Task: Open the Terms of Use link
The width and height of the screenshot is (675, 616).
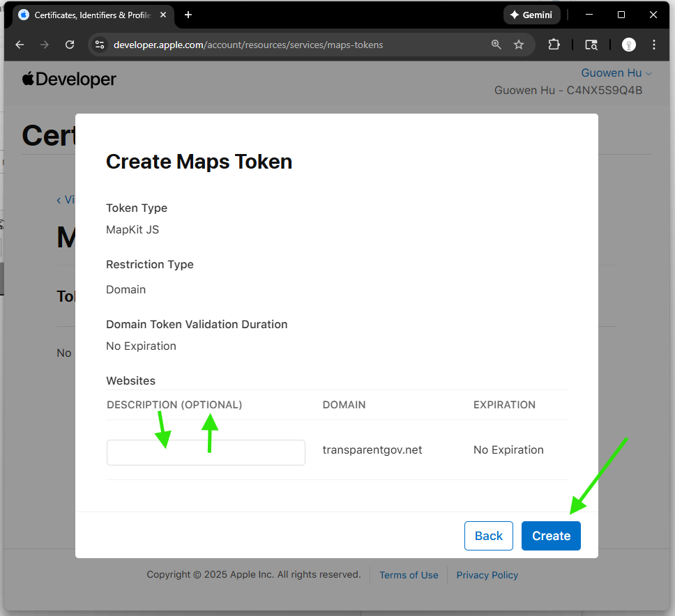Action: pos(409,575)
